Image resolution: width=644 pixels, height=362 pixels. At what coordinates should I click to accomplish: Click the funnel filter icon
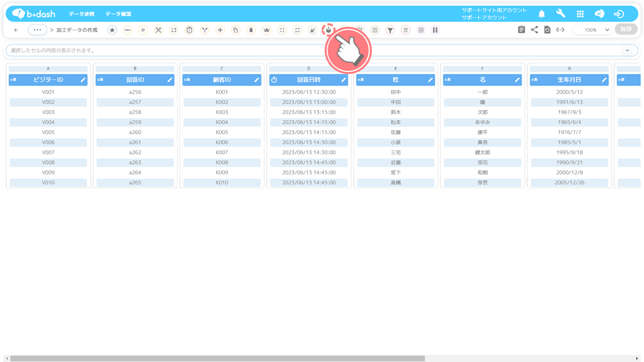coord(390,30)
